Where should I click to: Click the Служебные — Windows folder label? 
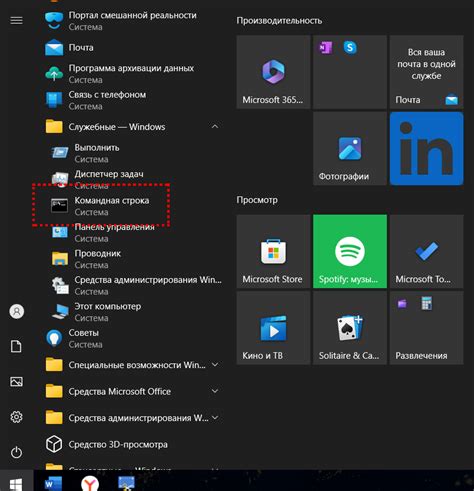pos(117,127)
